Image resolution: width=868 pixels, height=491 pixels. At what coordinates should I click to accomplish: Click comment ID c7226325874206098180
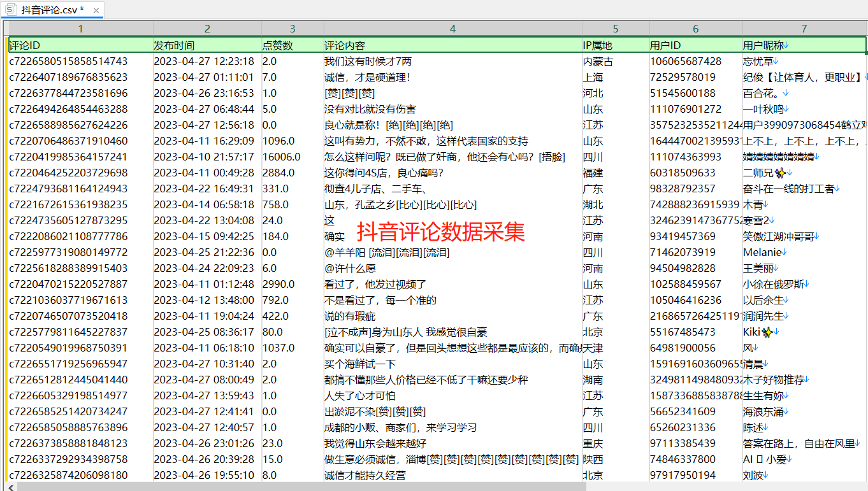pyautogui.click(x=68, y=475)
